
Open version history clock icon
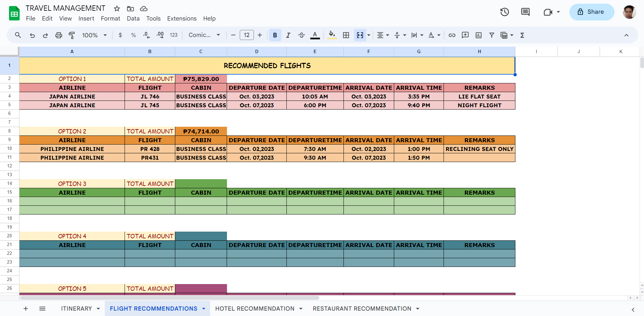504,12
